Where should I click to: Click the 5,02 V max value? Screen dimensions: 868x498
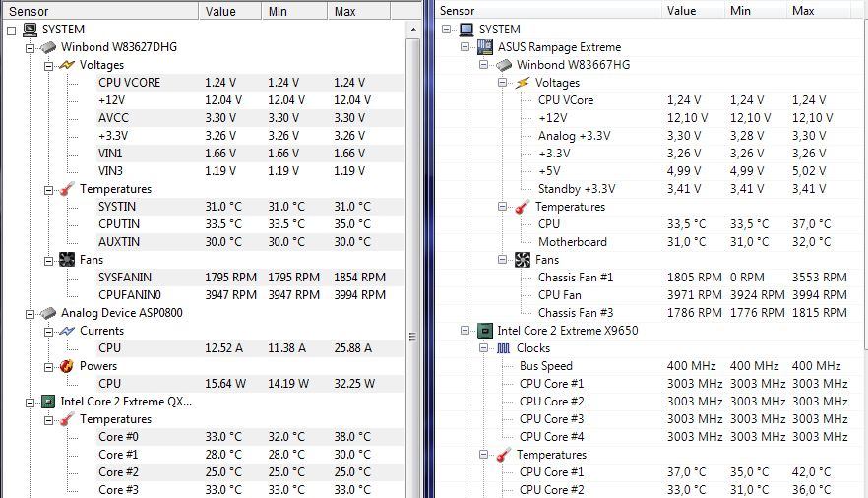[x=809, y=171]
